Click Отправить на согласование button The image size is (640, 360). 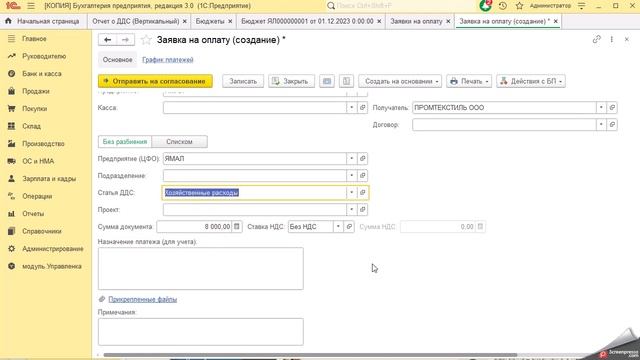click(x=155, y=81)
